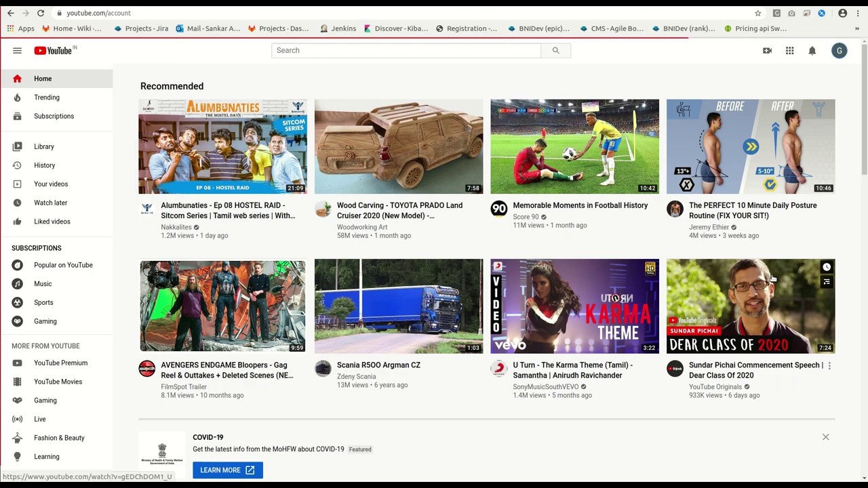Image resolution: width=868 pixels, height=488 pixels.
Task: Click Watch Later clock on Sundar Pichai thumbnail
Action: [x=826, y=267]
